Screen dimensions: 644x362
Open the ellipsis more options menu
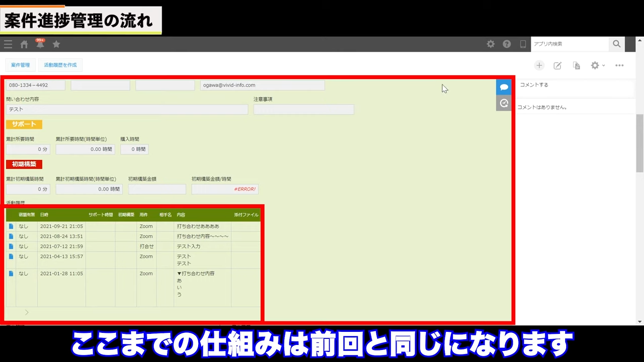[x=619, y=65]
